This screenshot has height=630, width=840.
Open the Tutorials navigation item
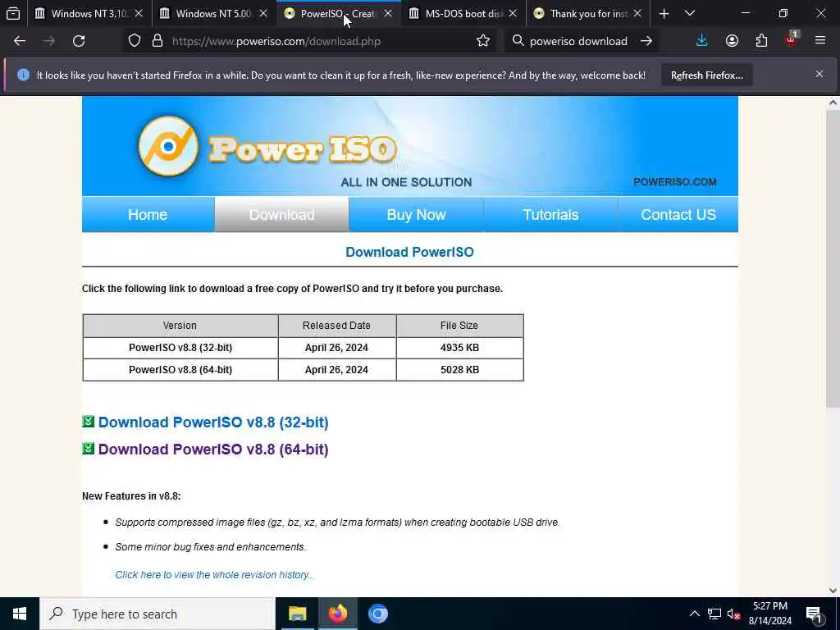550,214
